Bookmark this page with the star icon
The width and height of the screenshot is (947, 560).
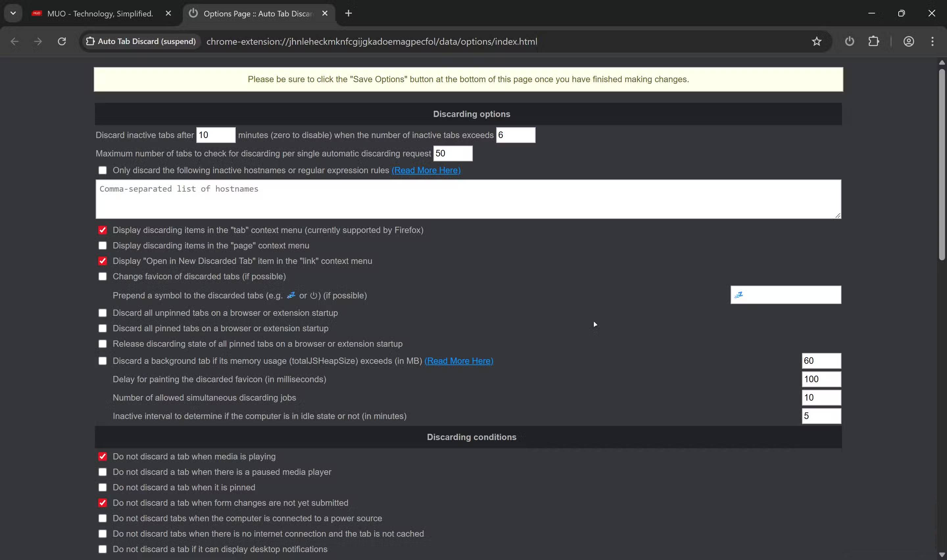pyautogui.click(x=816, y=41)
